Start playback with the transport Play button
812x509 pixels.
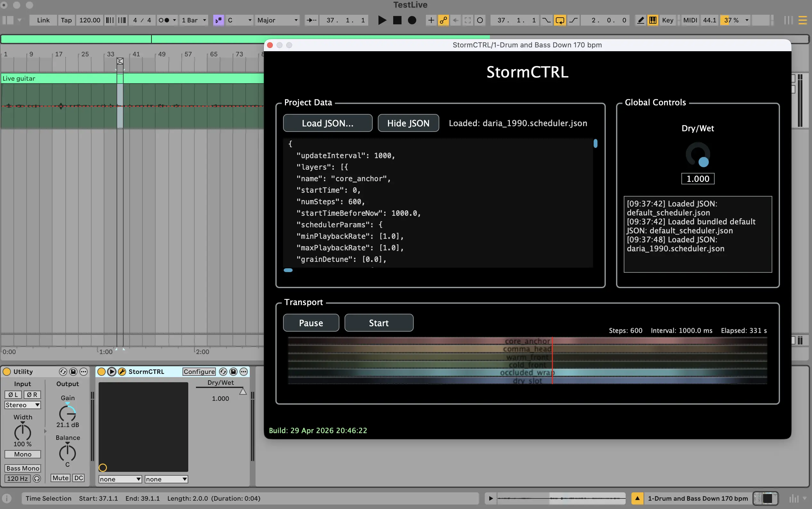(x=382, y=20)
